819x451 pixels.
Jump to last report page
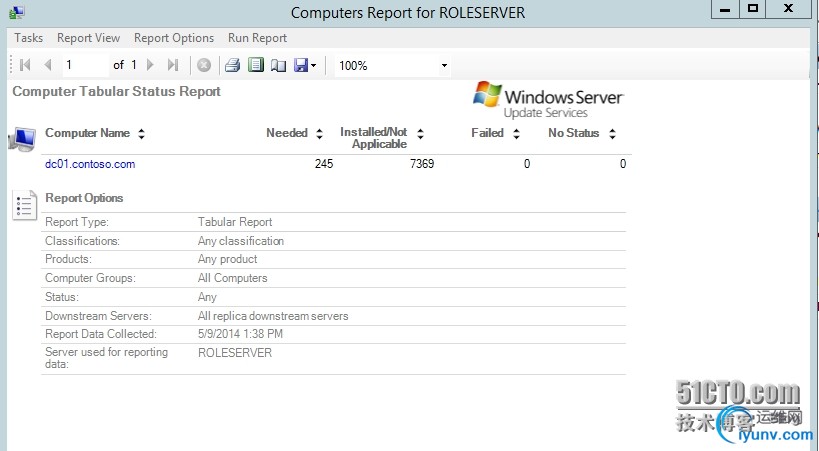(173, 65)
